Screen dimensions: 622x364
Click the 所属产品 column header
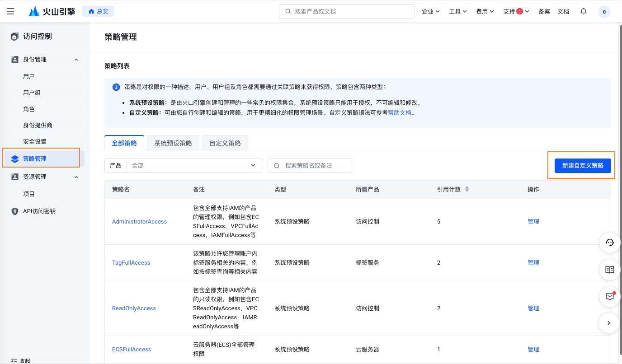pyautogui.click(x=368, y=190)
